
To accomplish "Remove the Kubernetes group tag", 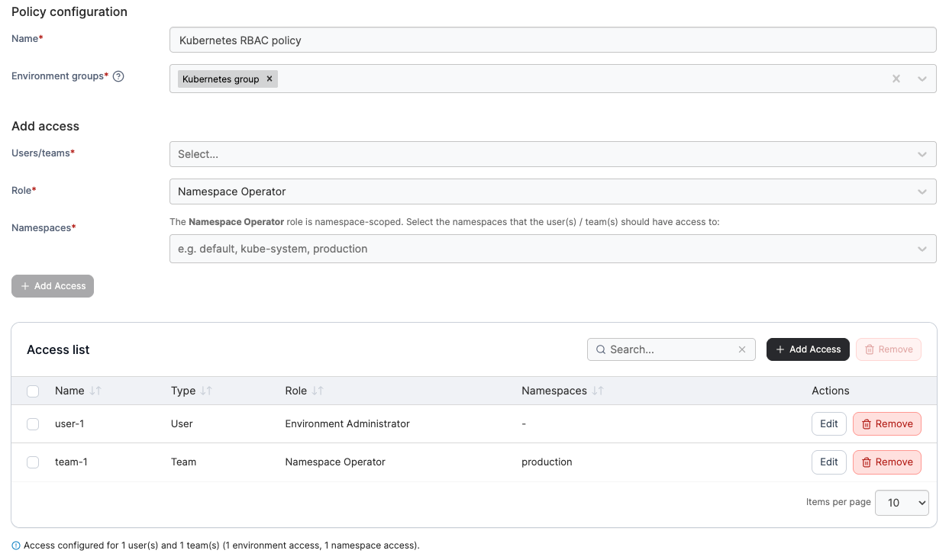I will tap(270, 79).
